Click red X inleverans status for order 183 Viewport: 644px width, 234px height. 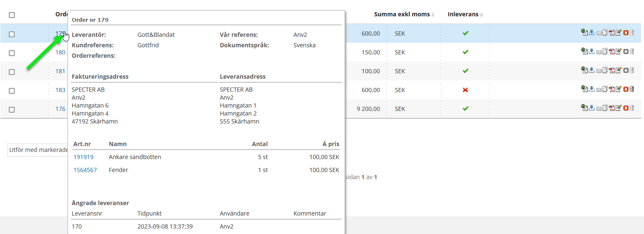click(x=465, y=90)
